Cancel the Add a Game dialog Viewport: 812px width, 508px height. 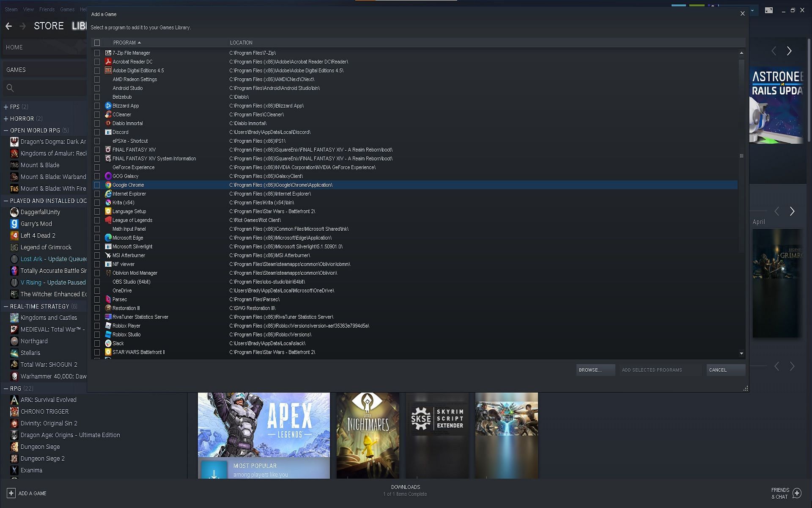coord(726,370)
